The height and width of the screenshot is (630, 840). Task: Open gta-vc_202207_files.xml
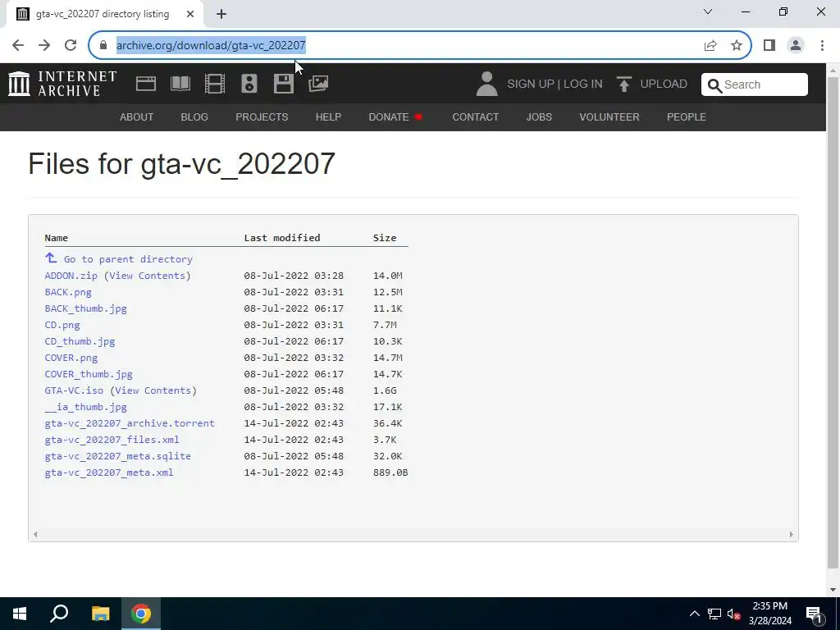tap(112, 440)
